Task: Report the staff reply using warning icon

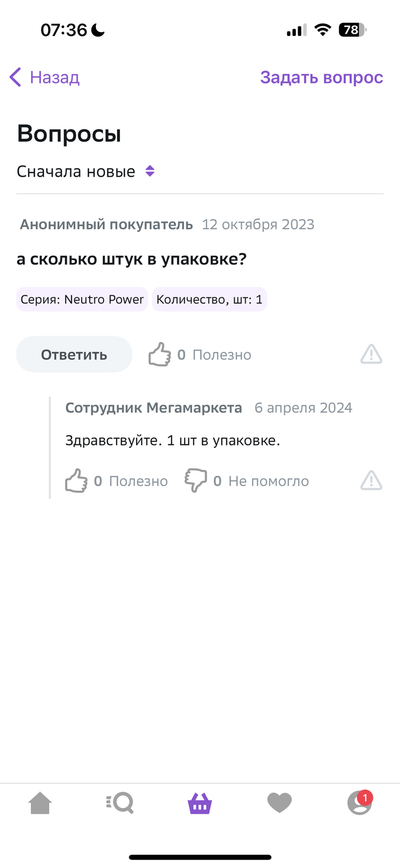Action: (x=371, y=480)
